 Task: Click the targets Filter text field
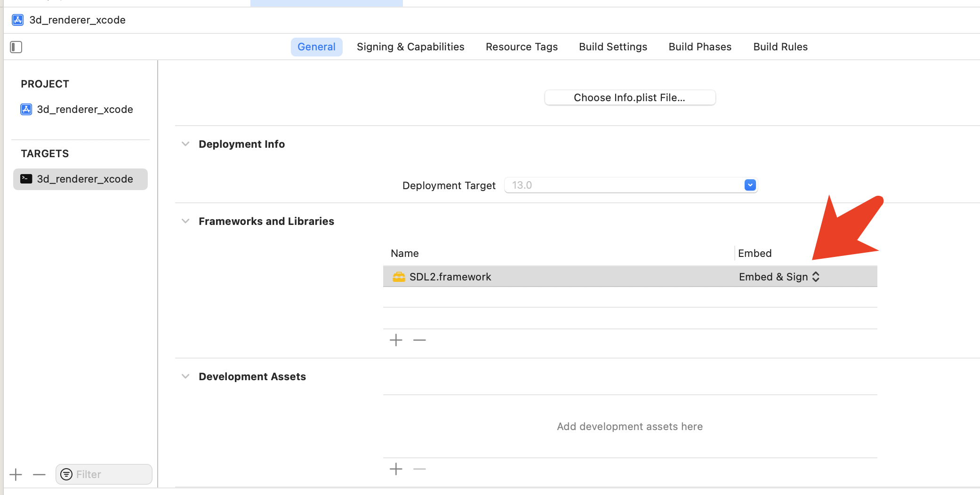point(111,474)
